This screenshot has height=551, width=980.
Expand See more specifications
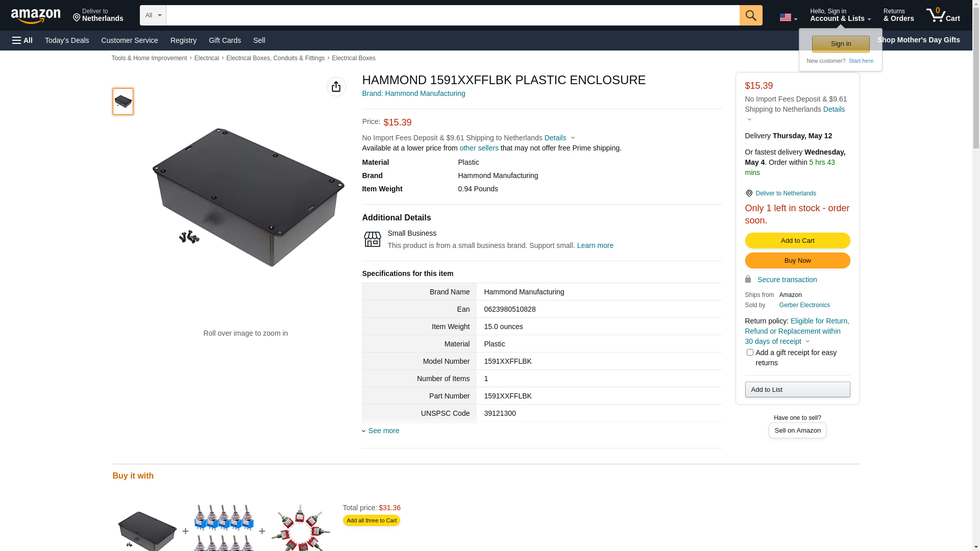point(383,431)
